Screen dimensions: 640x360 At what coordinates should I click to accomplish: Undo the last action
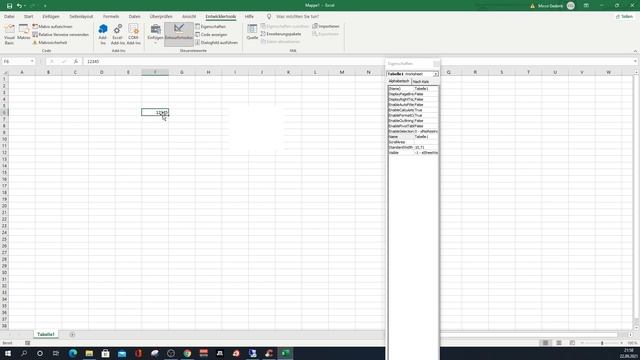click(19, 6)
